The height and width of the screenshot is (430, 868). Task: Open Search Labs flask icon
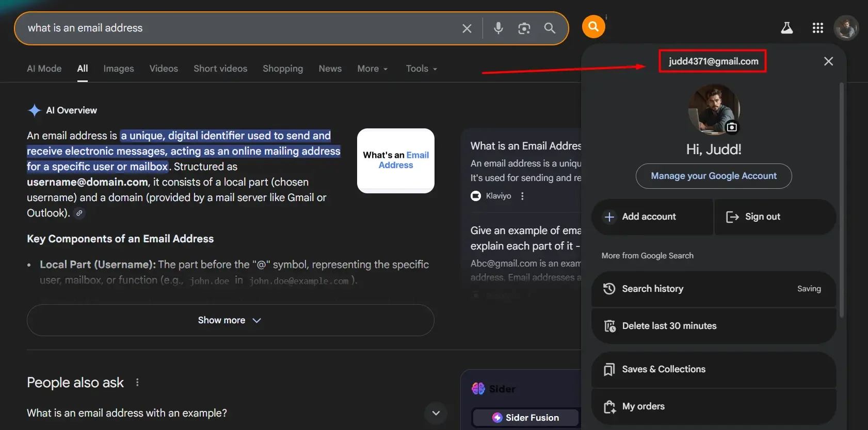coord(786,28)
